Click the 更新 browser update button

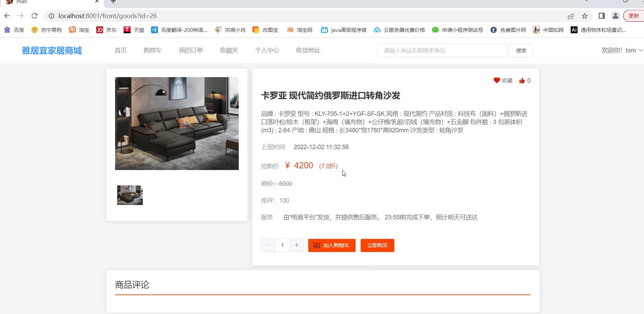tap(634, 16)
